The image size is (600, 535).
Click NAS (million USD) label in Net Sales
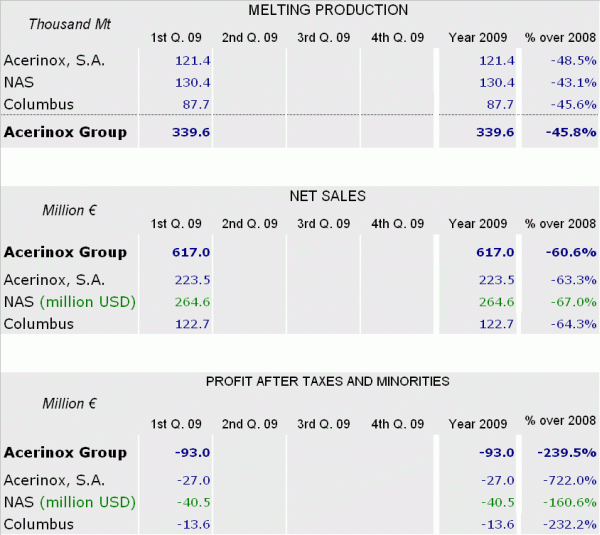[x=69, y=302]
